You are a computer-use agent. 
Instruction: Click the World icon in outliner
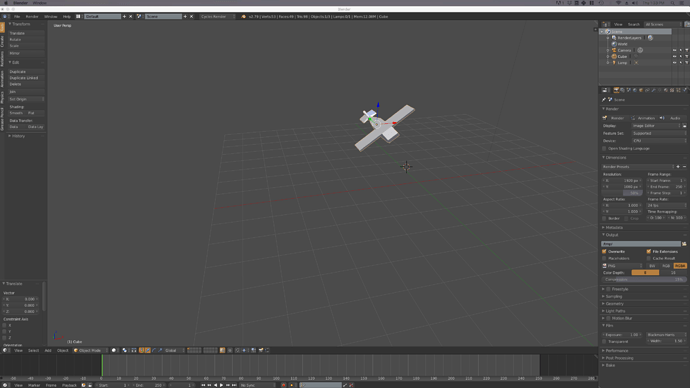point(614,44)
